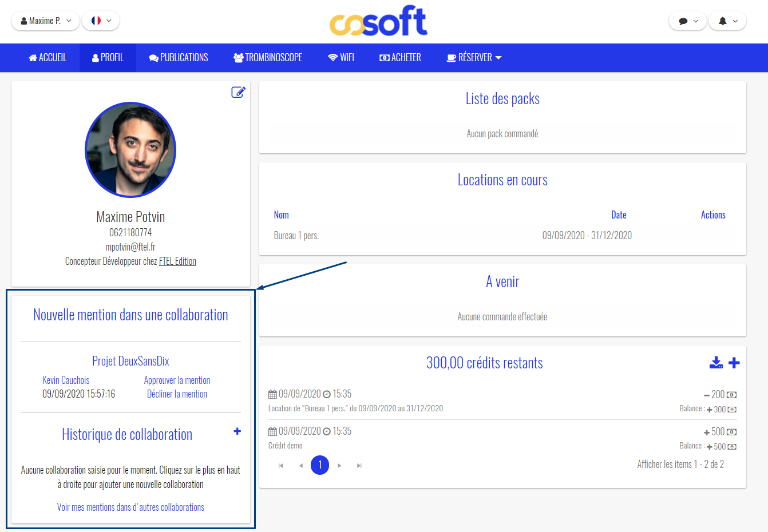768x532 pixels.
Task: Click the Liste des packs heading
Action: coord(502,98)
